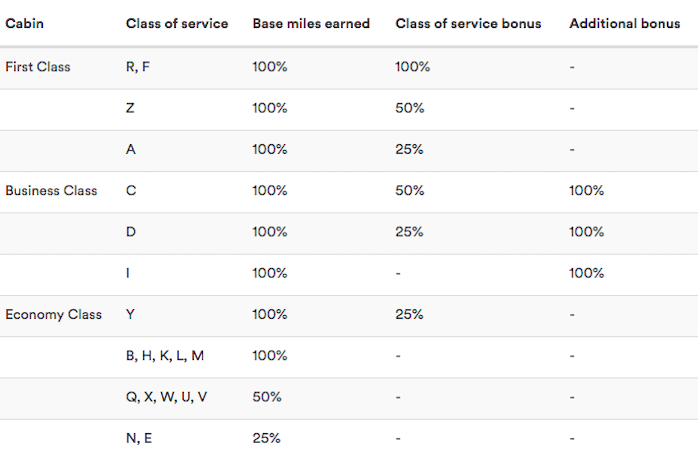Click the N, E service class cell

139,438
